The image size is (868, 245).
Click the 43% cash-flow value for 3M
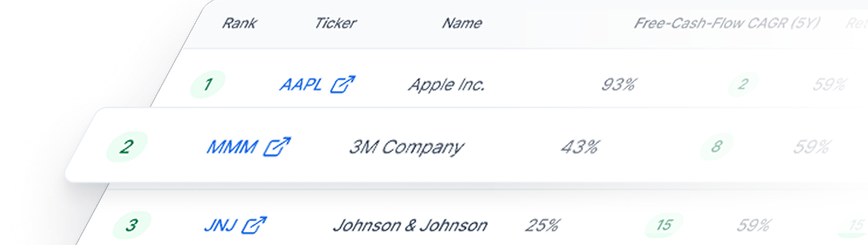click(x=580, y=147)
